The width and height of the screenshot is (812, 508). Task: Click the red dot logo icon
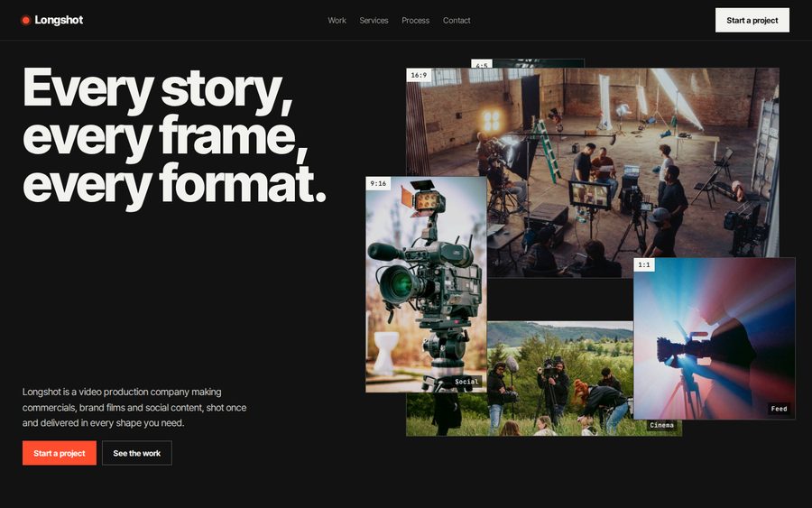25,20
